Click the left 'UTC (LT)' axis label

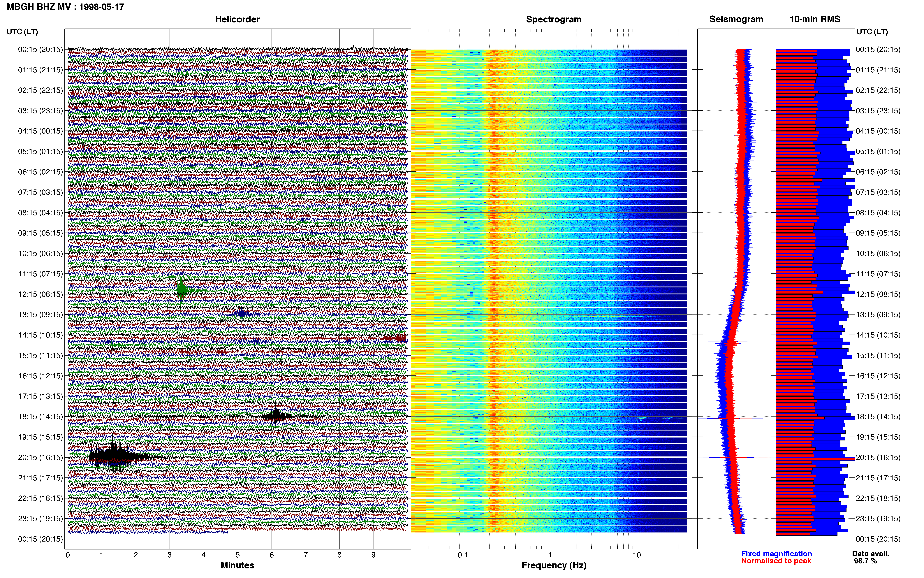(22, 32)
